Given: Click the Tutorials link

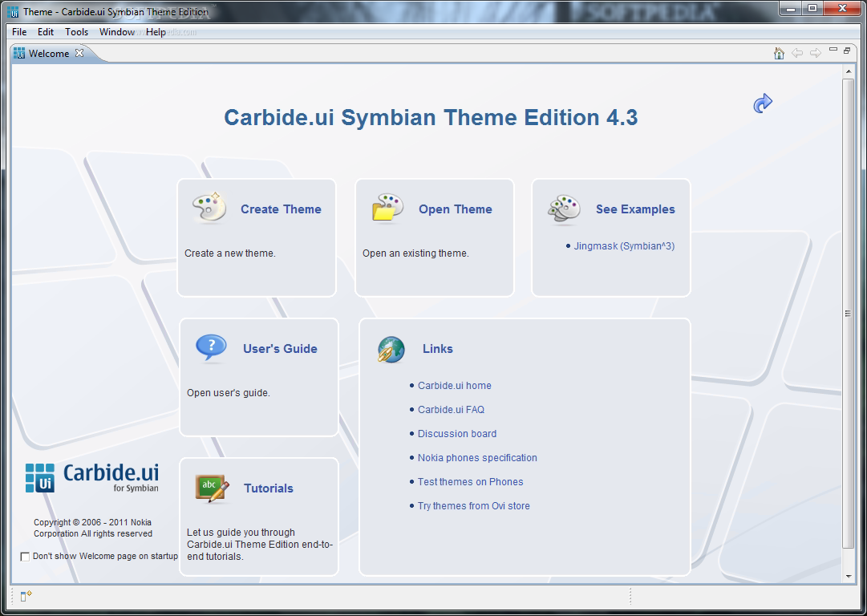Looking at the screenshot, I should [x=269, y=488].
